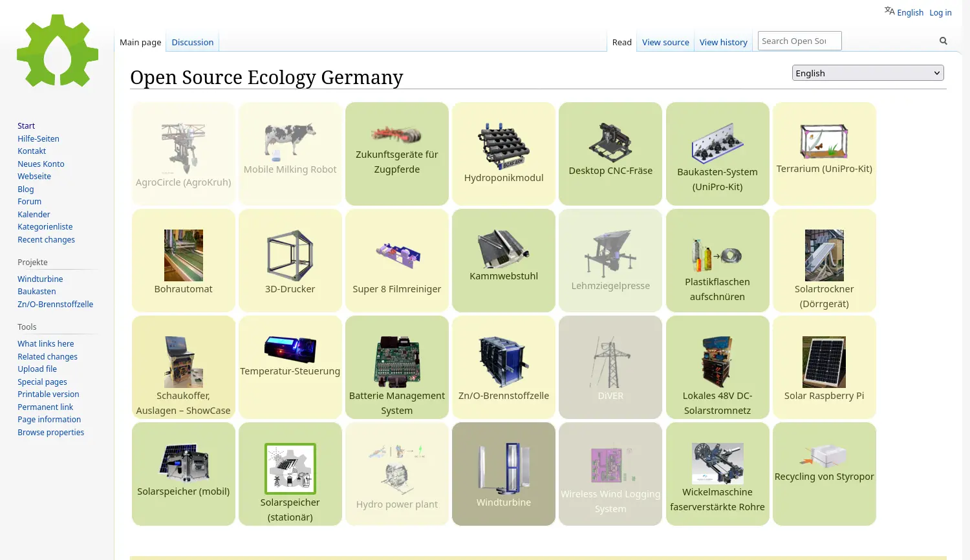Open the English language selector dropdown
970x560 pixels.
point(867,72)
